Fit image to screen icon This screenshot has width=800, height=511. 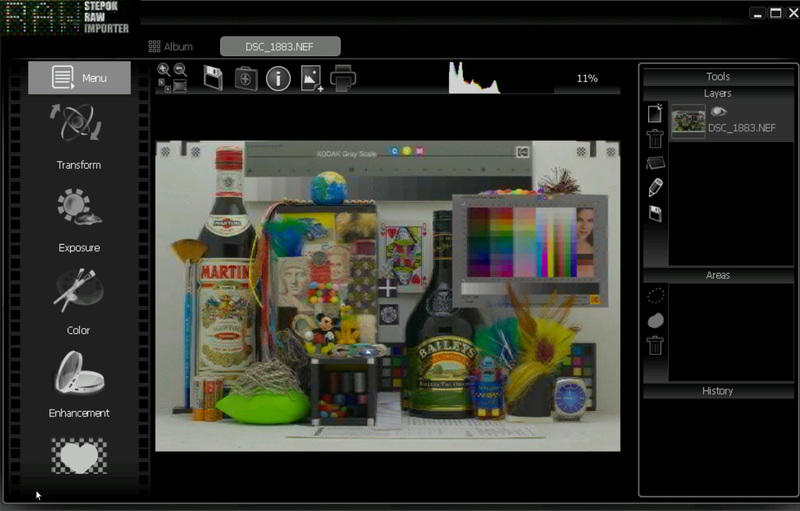[x=180, y=86]
